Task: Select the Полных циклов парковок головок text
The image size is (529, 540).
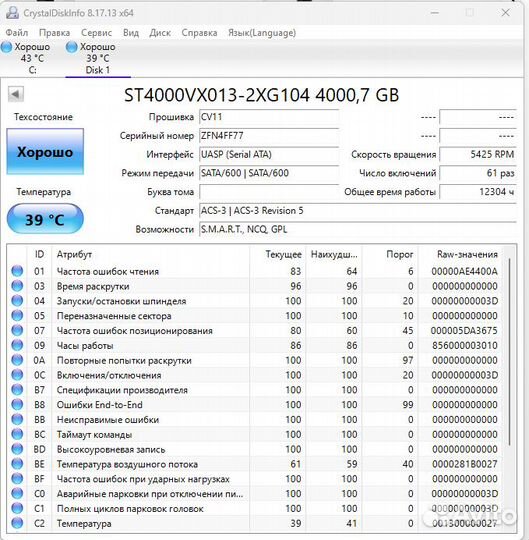Action: tap(130, 509)
